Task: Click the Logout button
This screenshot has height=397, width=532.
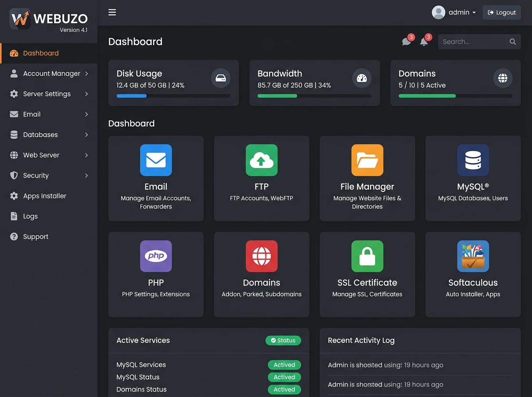Action: [501, 12]
